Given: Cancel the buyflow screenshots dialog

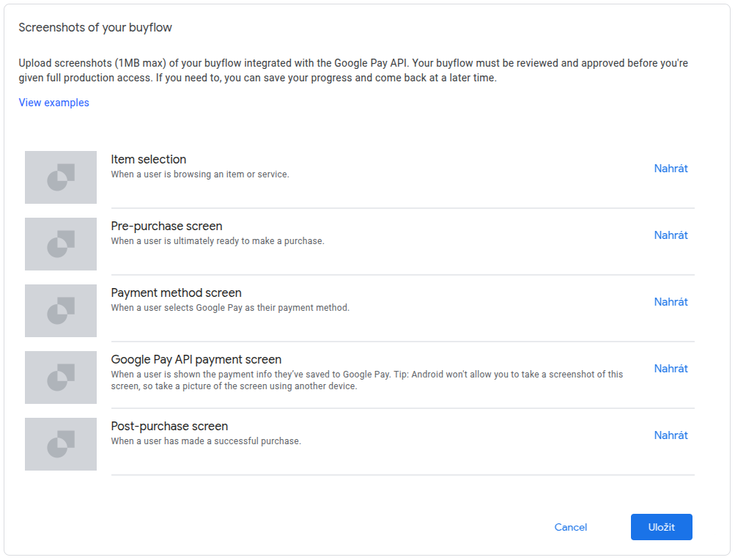Looking at the screenshot, I should coord(570,527).
